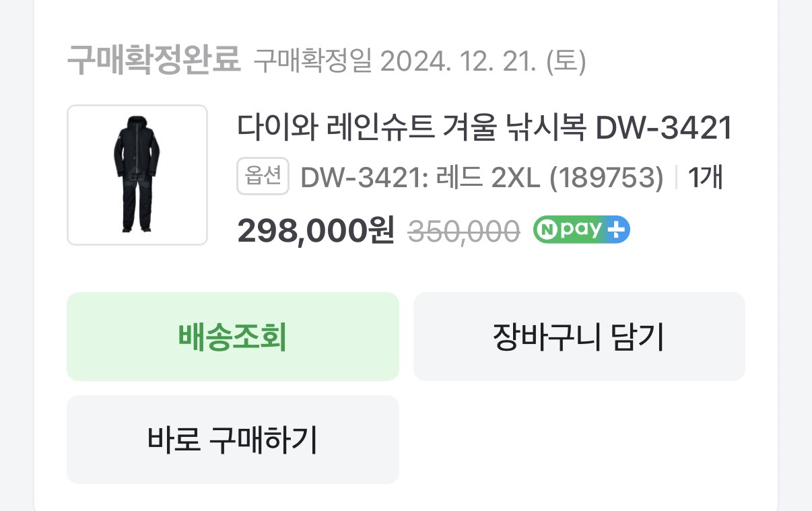Image resolution: width=812 pixels, height=511 pixels.
Task: Click the DW-3421 model number in title
Action: [664, 128]
